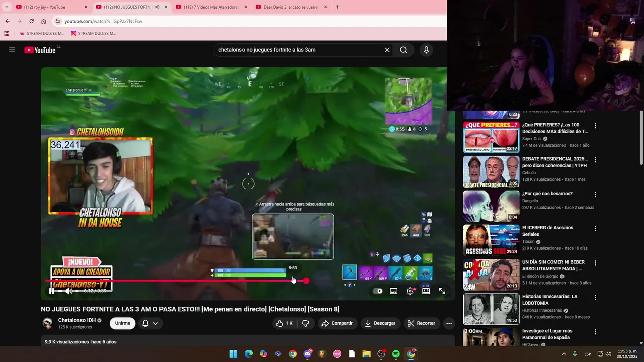Viewport: 644px width, 362px height.
Task: Go to the YouTube home logo
Action: pyautogui.click(x=40, y=50)
